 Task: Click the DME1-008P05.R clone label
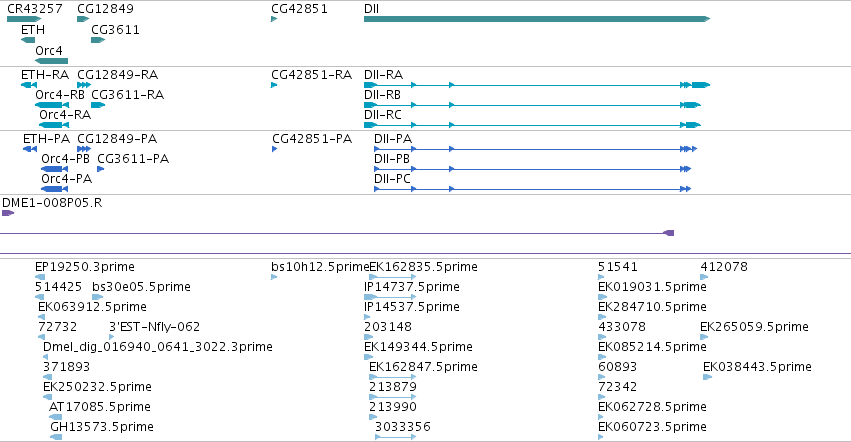click(52, 203)
